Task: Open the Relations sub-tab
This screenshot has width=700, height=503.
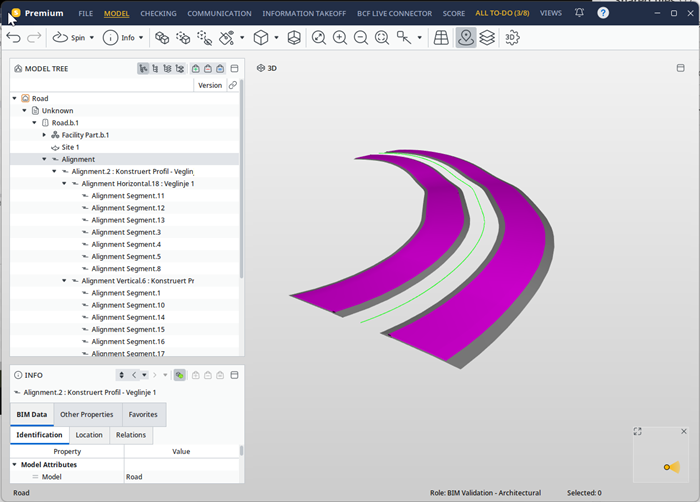Action: tap(131, 435)
